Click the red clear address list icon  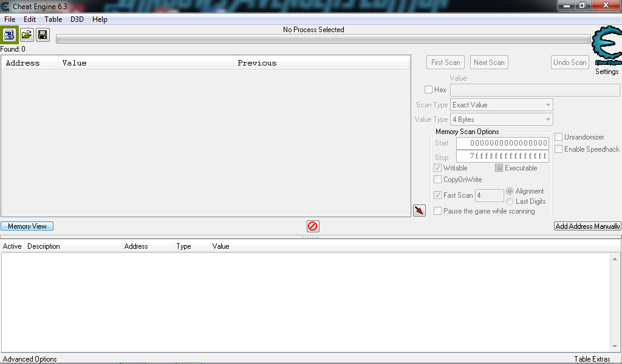313,226
